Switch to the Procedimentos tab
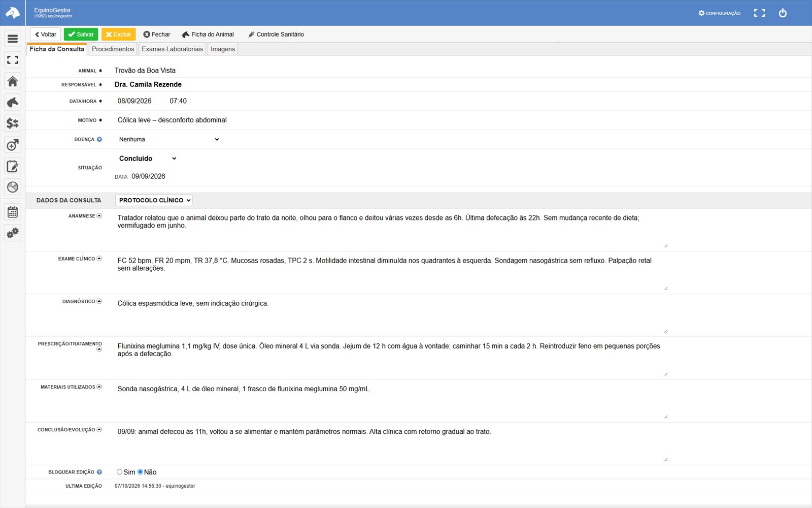 tap(113, 49)
